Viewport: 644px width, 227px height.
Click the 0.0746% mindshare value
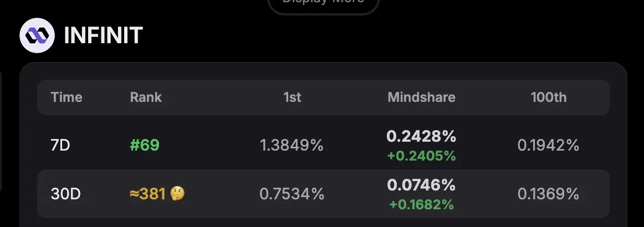tap(421, 185)
